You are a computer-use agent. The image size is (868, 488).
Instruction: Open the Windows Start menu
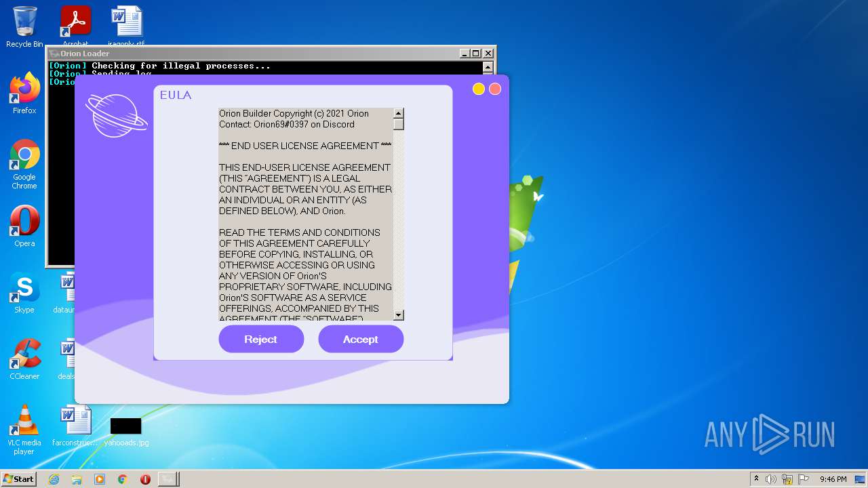point(19,479)
